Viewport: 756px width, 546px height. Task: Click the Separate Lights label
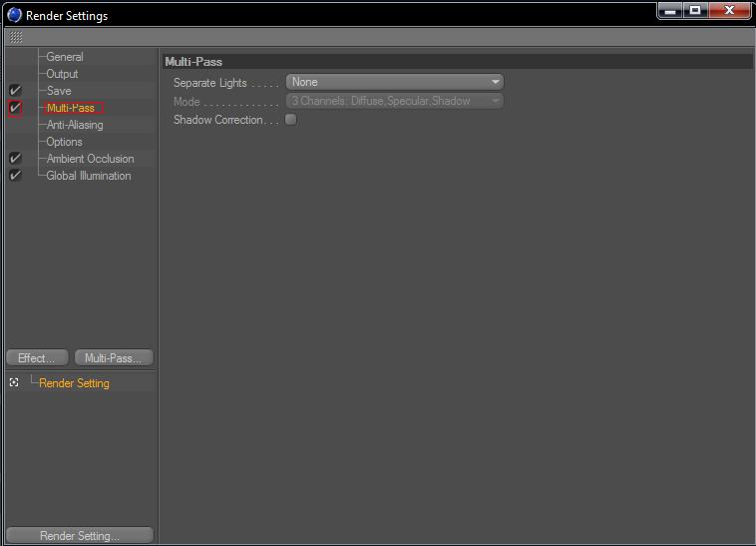click(210, 83)
